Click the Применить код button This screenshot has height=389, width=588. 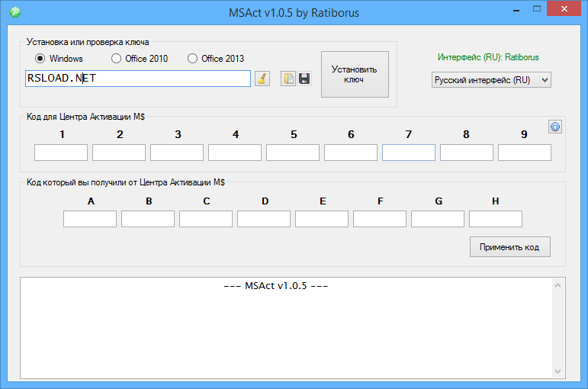pos(510,247)
